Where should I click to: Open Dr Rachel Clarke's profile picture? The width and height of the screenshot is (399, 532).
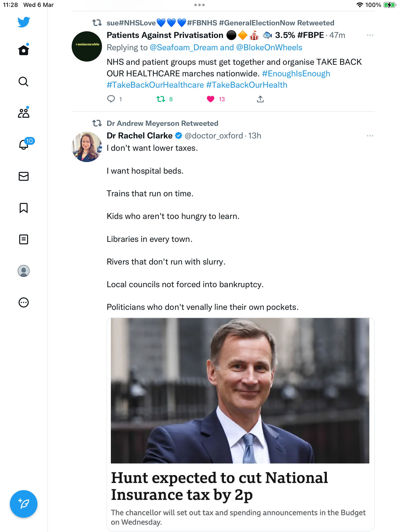(x=87, y=147)
